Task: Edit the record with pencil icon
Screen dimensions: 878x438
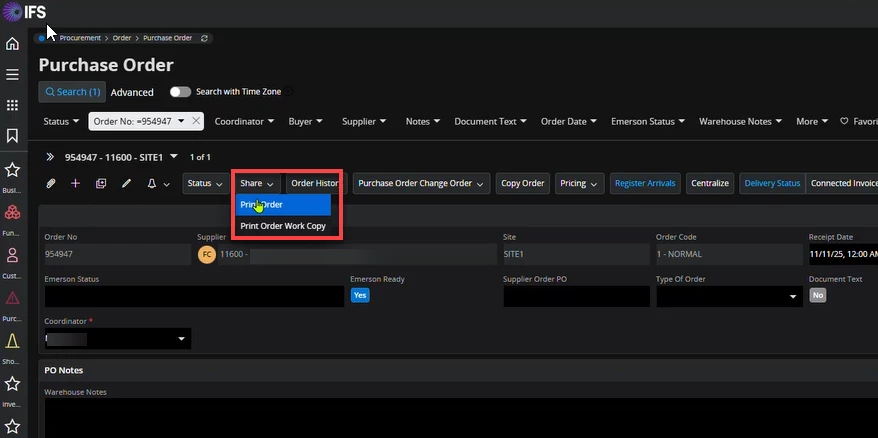Action: pyautogui.click(x=126, y=183)
